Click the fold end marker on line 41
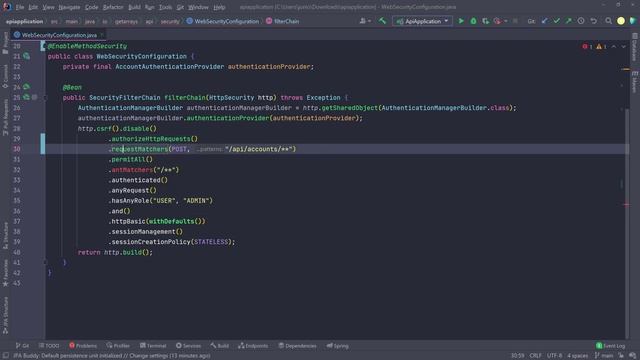 pyautogui.click(x=45, y=262)
